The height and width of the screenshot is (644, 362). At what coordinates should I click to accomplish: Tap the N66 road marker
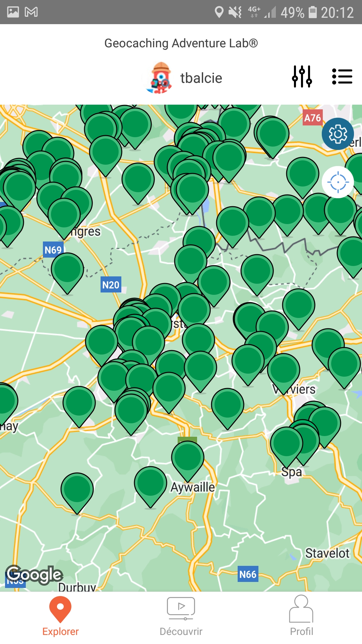248,574
